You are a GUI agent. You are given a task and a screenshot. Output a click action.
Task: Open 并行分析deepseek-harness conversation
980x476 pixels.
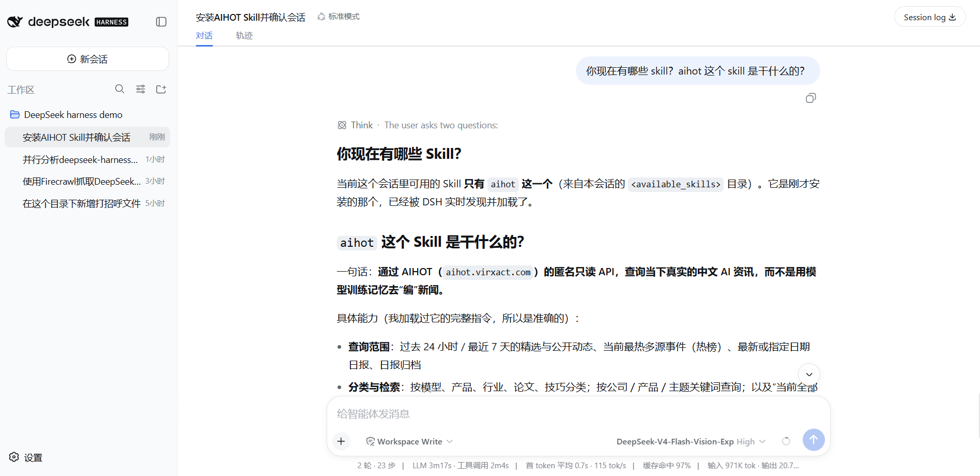[87, 159]
